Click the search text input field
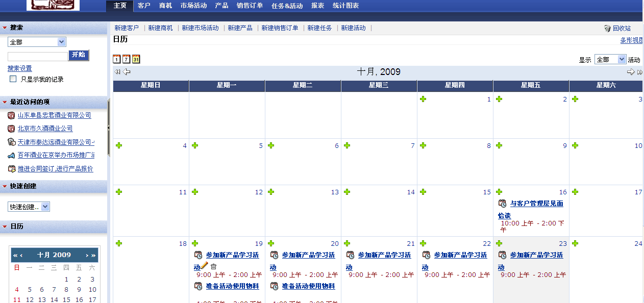The image size is (644, 303). coord(38,56)
